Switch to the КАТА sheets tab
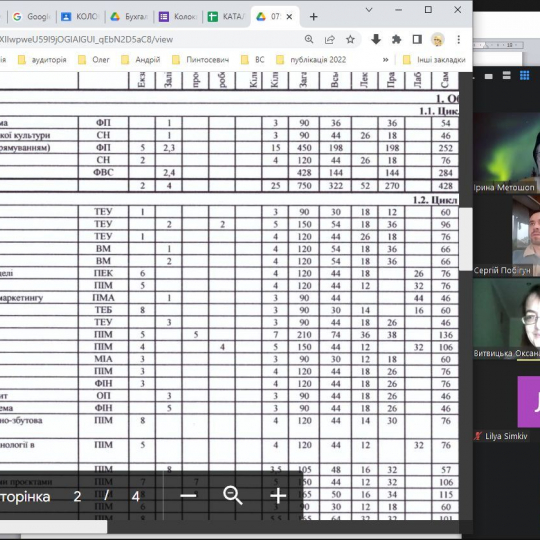 click(227, 17)
